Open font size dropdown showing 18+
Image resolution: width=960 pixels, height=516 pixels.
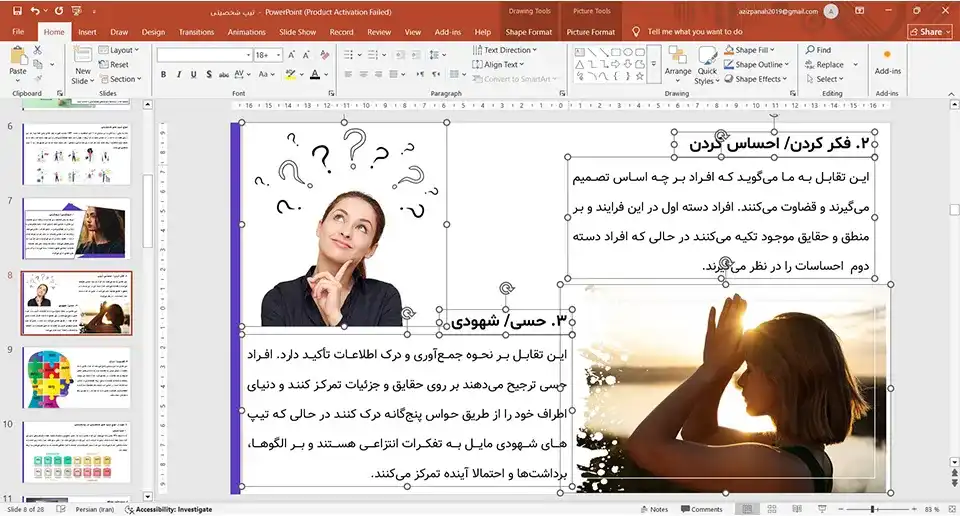pos(268,55)
